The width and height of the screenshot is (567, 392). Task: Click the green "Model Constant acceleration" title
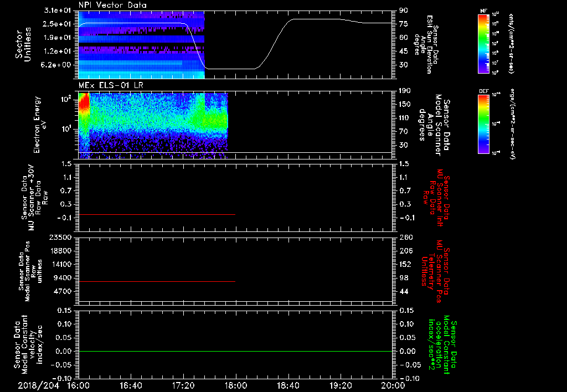pos(442,345)
